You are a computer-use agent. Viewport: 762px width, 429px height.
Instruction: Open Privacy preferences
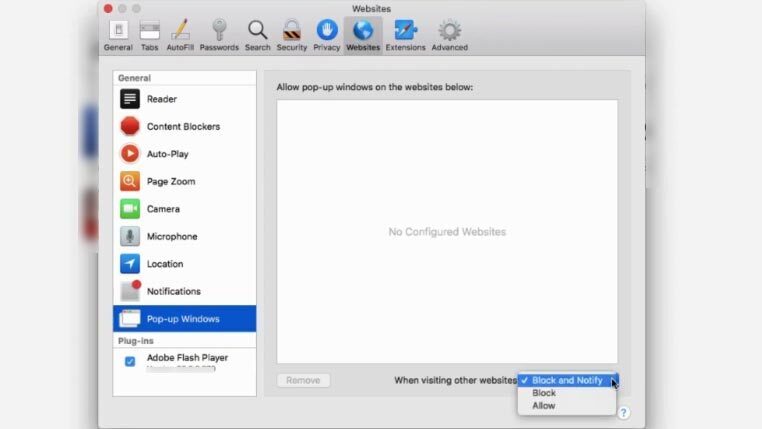pyautogui.click(x=326, y=34)
